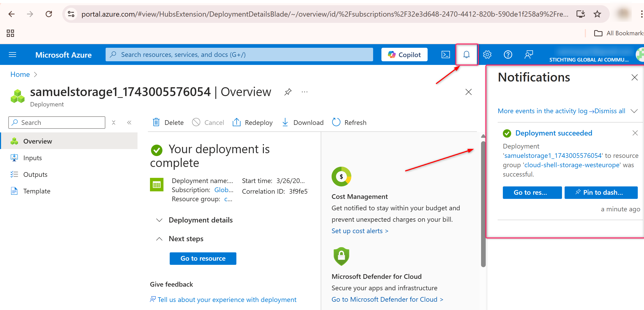
Task: Focus the left menu Search field
Action: pyautogui.click(x=57, y=123)
